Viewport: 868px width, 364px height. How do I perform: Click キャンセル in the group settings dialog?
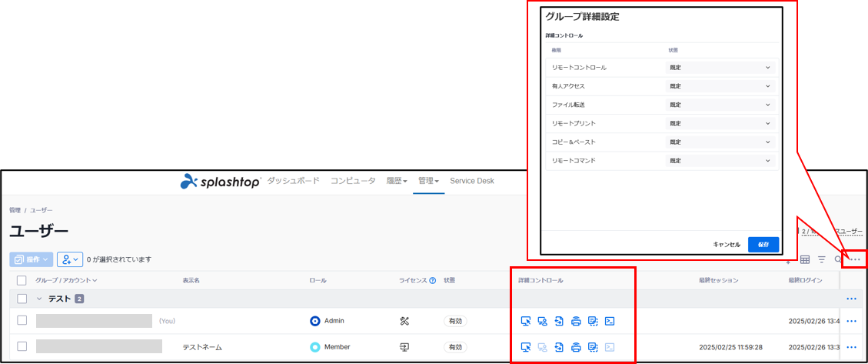tap(727, 244)
